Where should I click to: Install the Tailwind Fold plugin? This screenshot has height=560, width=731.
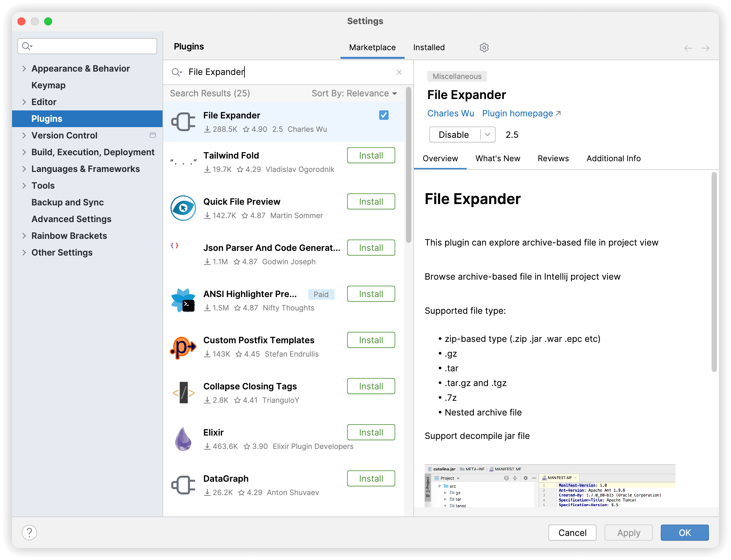(x=371, y=155)
